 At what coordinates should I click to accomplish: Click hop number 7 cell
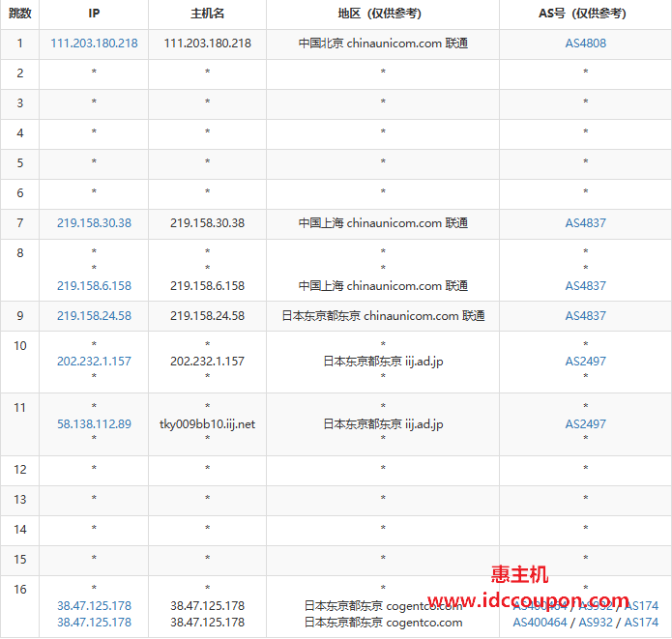click(x=19, y=223)
